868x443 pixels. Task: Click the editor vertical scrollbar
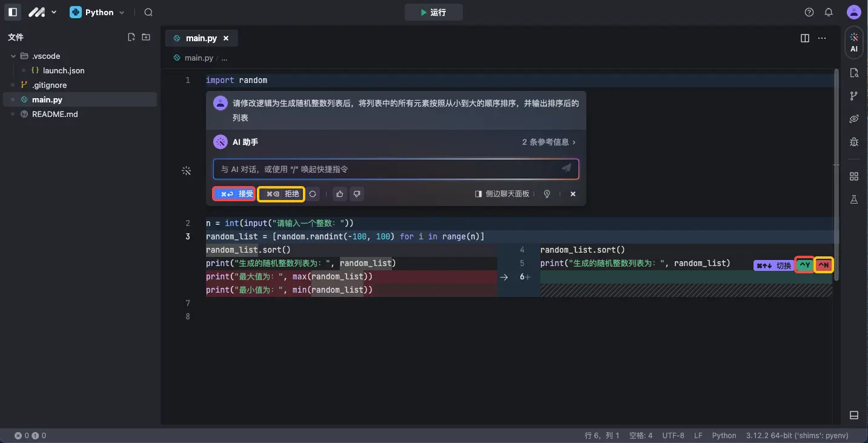point(837,175)
